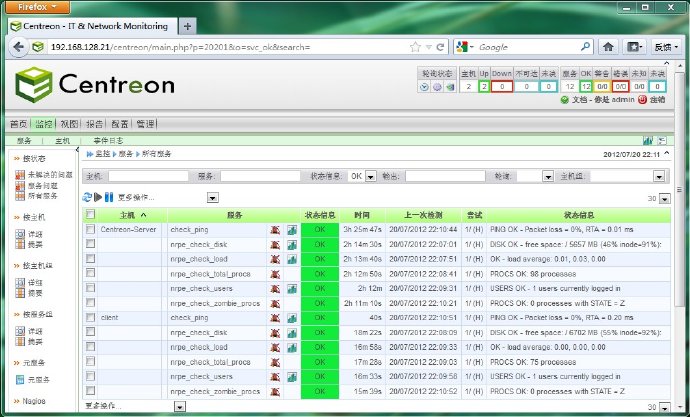Click the red-bordered Down hosts counter
Viewport: 690px width, 417px height.
pyautogui.click(x=502, y=87)
